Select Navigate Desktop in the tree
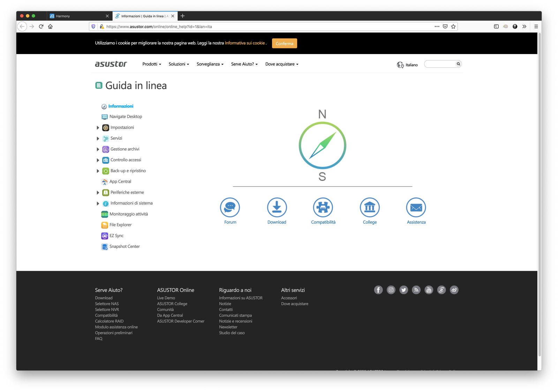The image size is (558, 392). point(126,117)
